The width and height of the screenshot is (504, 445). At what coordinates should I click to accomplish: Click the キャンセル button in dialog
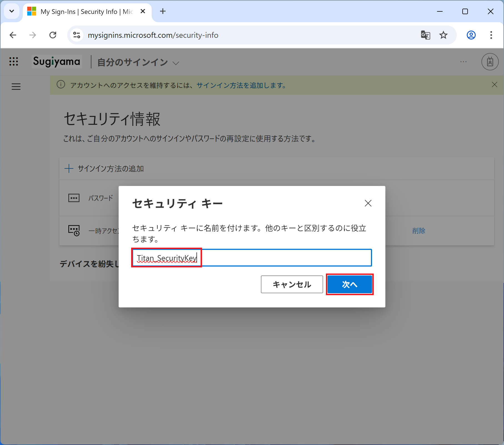[292, 284]
